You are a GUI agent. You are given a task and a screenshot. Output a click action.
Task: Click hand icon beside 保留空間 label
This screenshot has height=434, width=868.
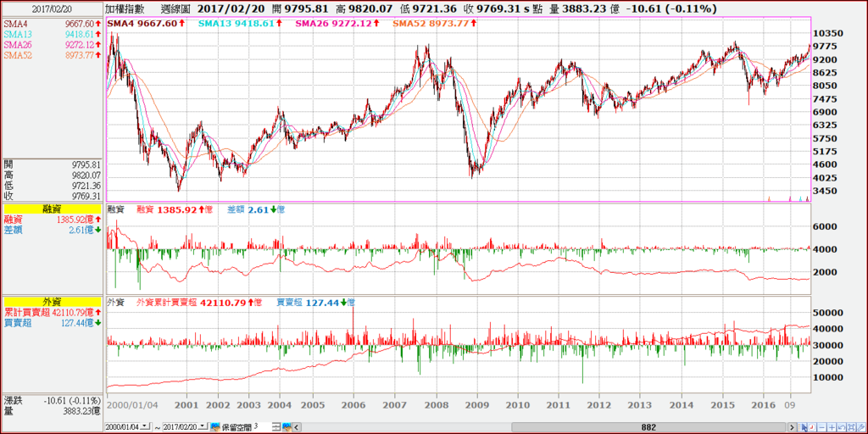tap(215, 427)
